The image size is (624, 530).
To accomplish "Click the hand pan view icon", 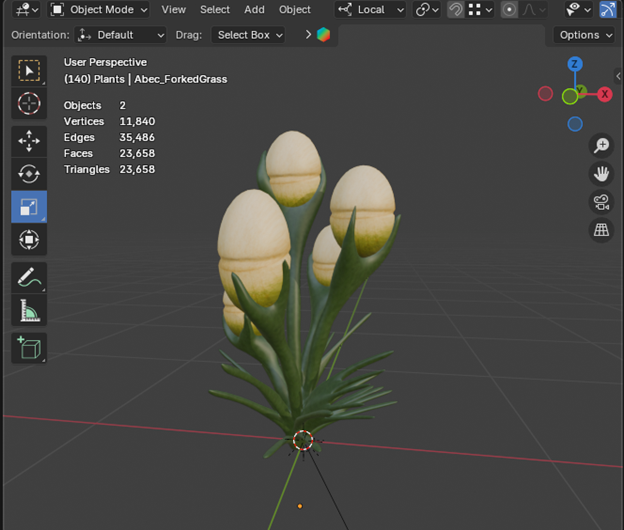I will click(601, 174).
